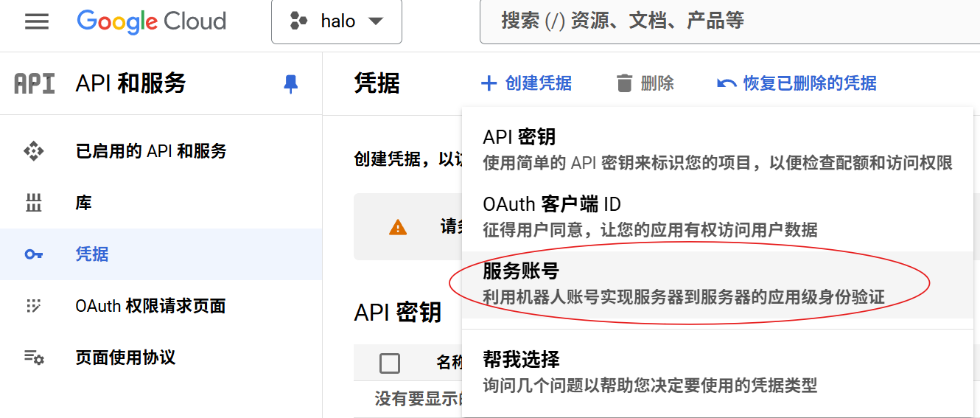Click the 凭据 key icon

pos(34,254)
